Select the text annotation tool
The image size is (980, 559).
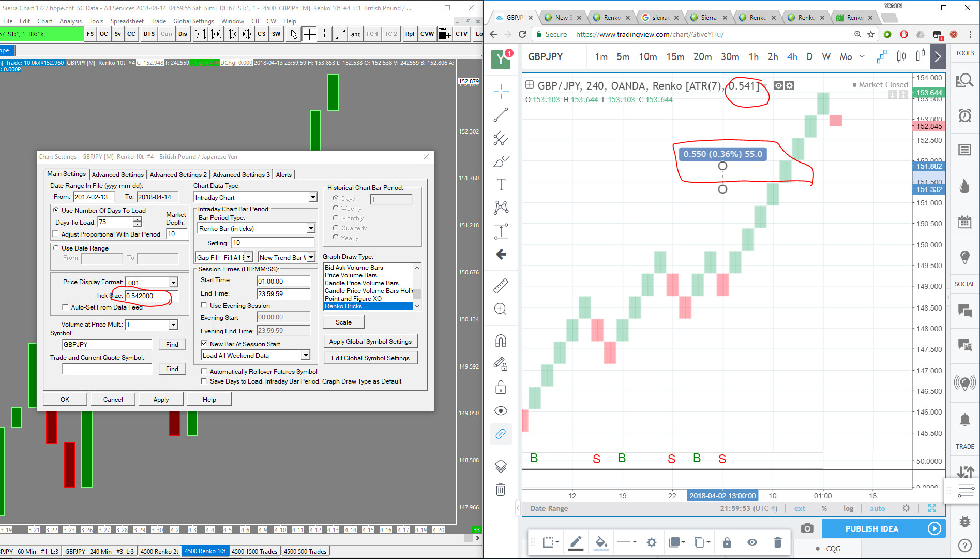[x=501, y=184]
